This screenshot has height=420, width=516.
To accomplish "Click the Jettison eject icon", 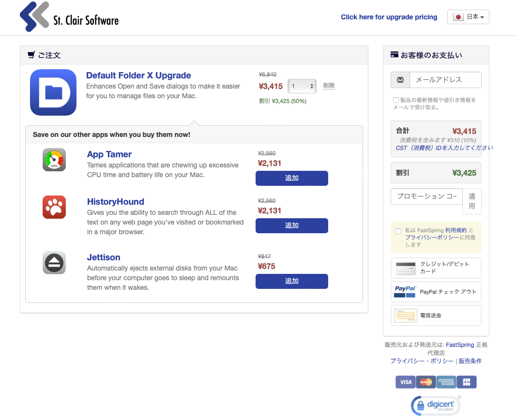I will (54, 263).
